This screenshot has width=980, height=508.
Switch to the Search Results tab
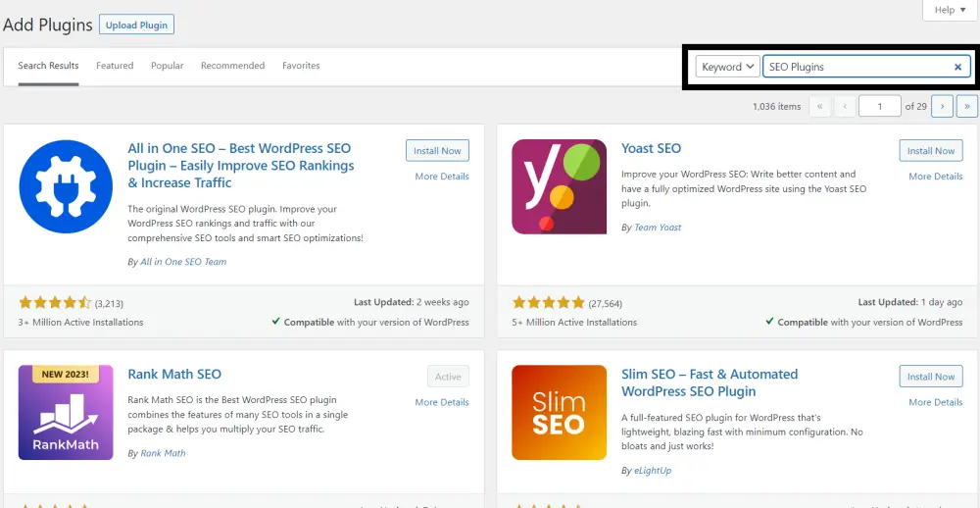coord(48,66)
